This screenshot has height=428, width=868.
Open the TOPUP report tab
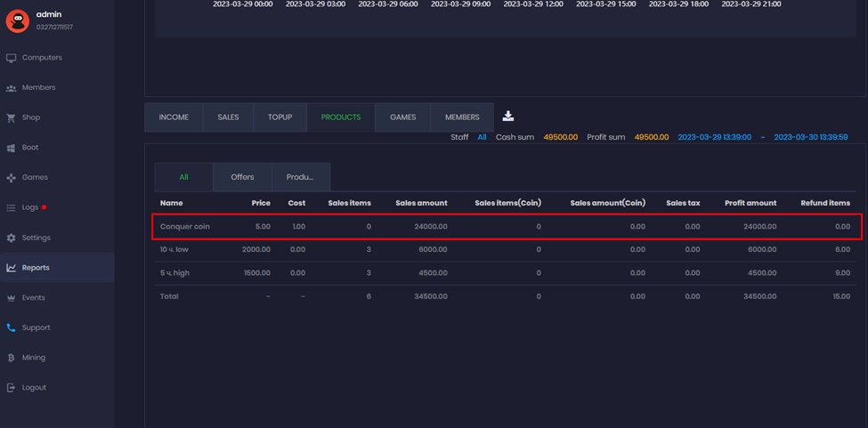(280, 117)
